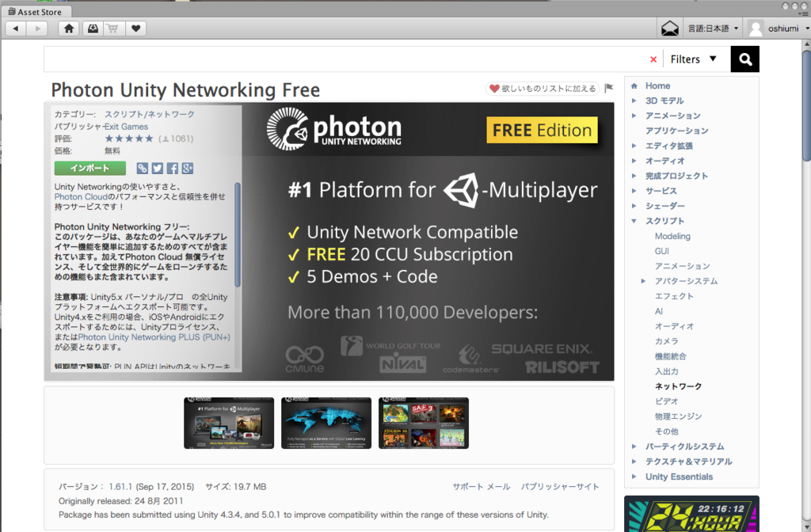
Task: Collapse the スクリプト category
Action: coord(634,221)
